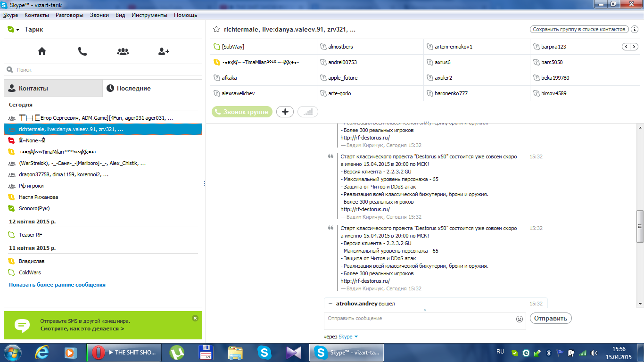644x362 pixels.
Task: Open the quote marker of the 15:32 message beside "Старт классического"
Action: 331,156
